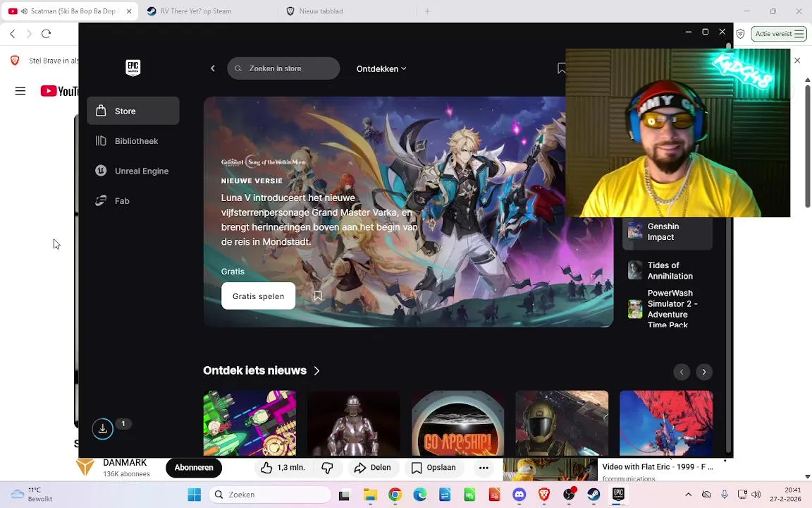Reload the page in Brave browser
This screenshot has width=812, height=508.
46,34
